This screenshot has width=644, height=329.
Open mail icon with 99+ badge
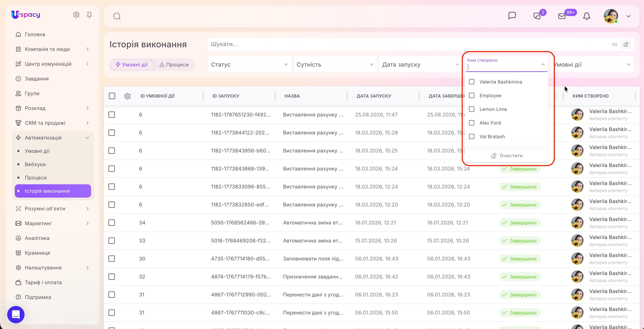pyautogui.click(x=562, y=16)
